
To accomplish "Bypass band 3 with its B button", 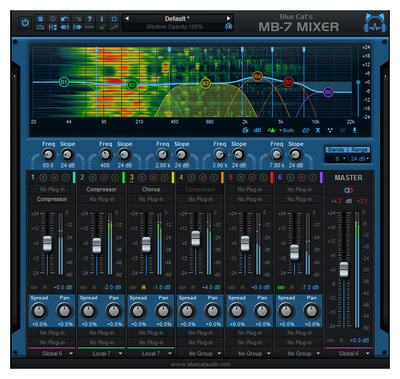I will pyautogui.click(x=142, y=178).
